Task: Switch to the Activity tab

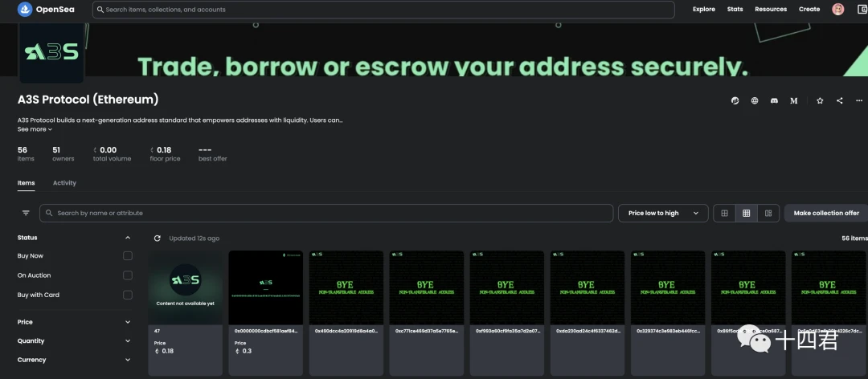Action: click(x=65, y=183)
